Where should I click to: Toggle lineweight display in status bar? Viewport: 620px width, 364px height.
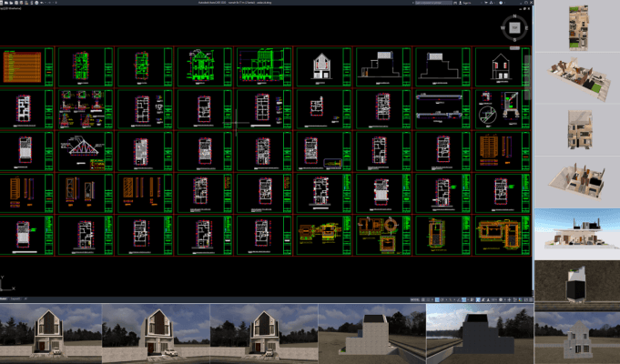tap(472, 299)
